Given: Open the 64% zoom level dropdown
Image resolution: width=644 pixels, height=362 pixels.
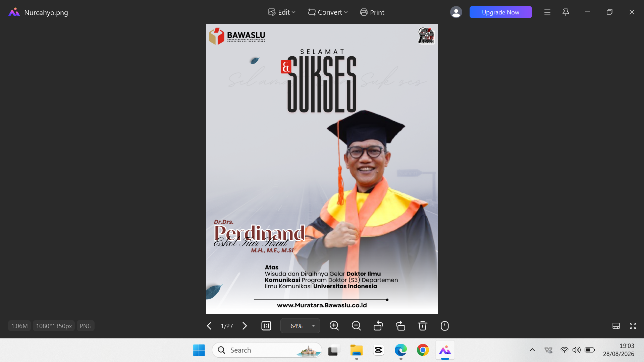Looking at the screenshot, I should point(300,326).
